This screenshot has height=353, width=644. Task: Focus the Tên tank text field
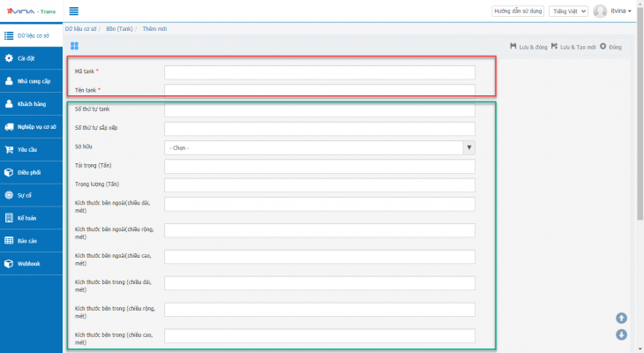[319, 90]
